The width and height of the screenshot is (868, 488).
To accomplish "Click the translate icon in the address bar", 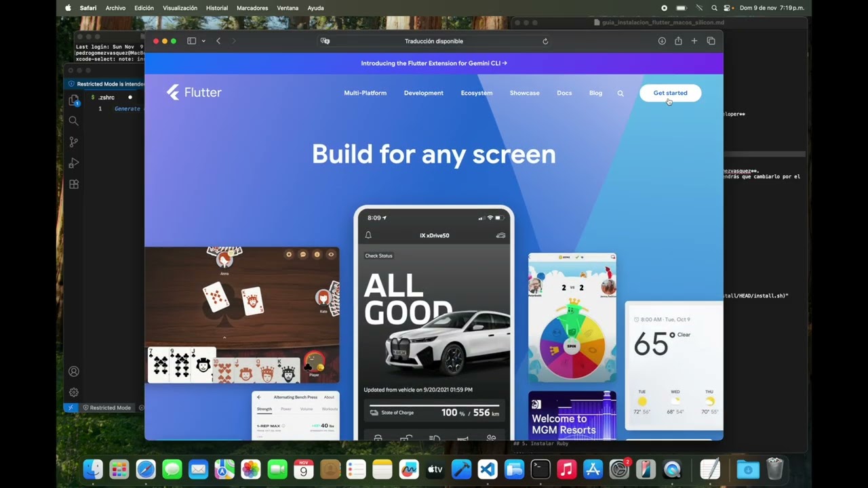I will [x=325, y=41].
